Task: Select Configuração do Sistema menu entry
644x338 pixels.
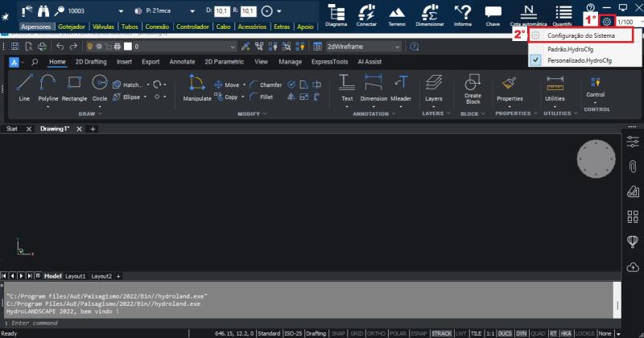Action: pyautogui.click(x=583, y=35)
